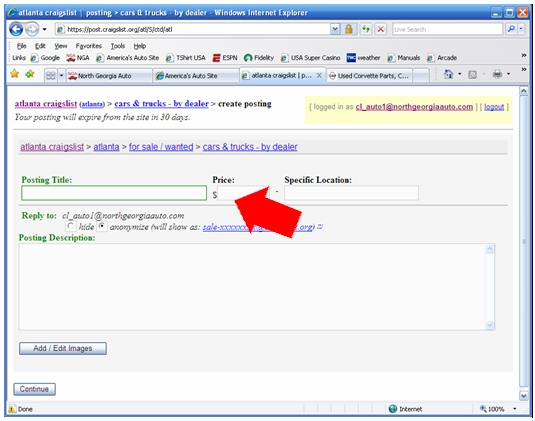Click the security lock icon

[349, 29]
